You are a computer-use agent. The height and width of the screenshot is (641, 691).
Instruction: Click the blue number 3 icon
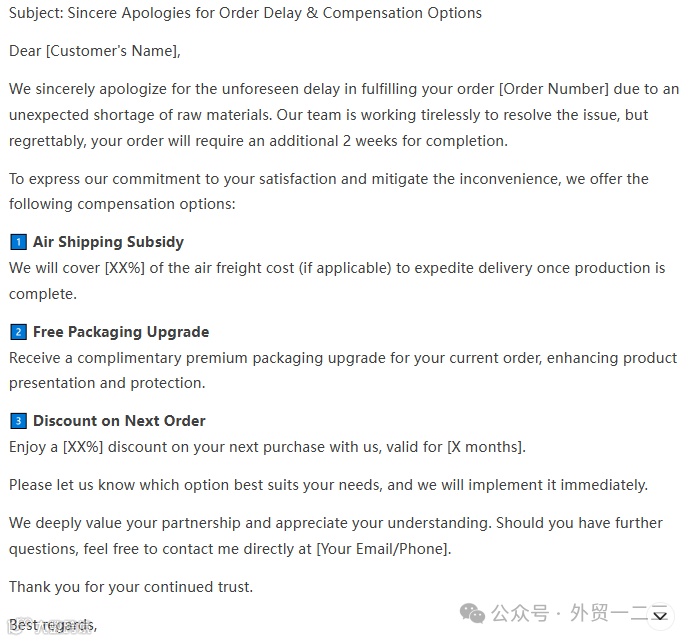[x=18, y=421]
